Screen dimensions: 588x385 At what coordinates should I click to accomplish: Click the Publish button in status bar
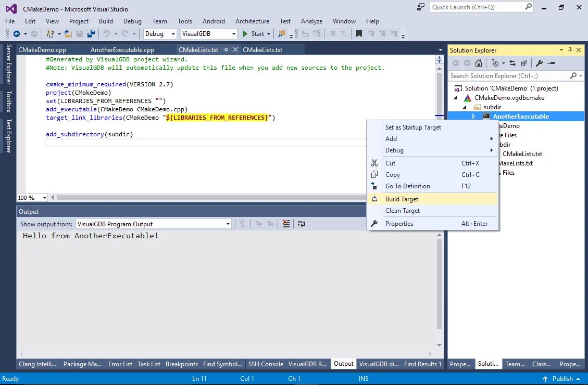[x=561, y=379]
